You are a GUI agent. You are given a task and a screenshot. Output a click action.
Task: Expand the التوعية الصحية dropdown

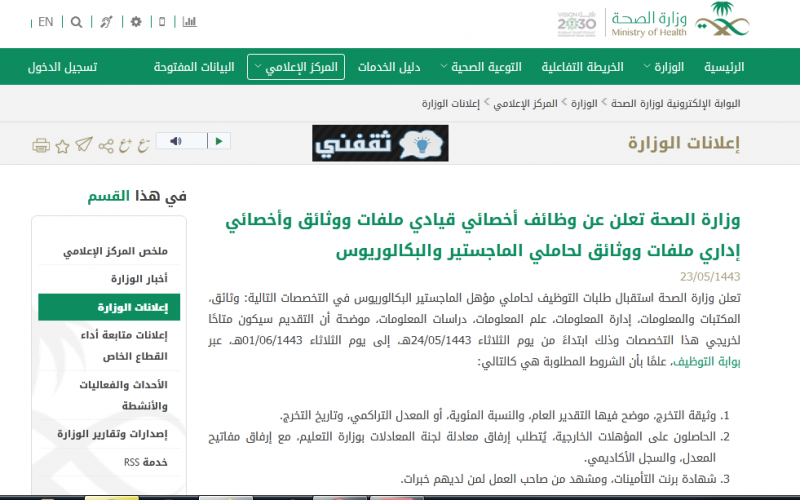click(x=481, y=67)
